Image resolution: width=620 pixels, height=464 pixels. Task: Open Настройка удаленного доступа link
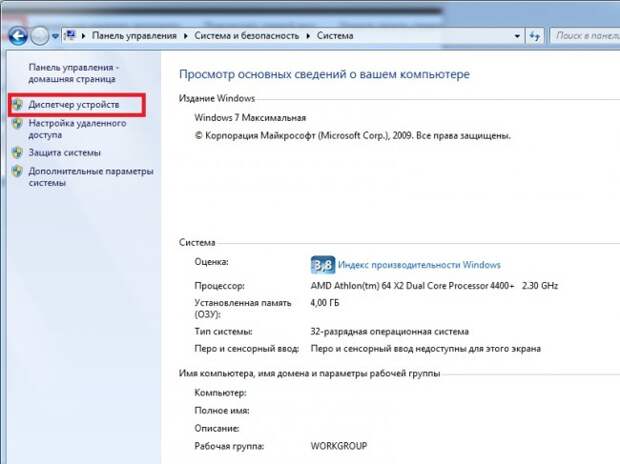pos(77,129)
